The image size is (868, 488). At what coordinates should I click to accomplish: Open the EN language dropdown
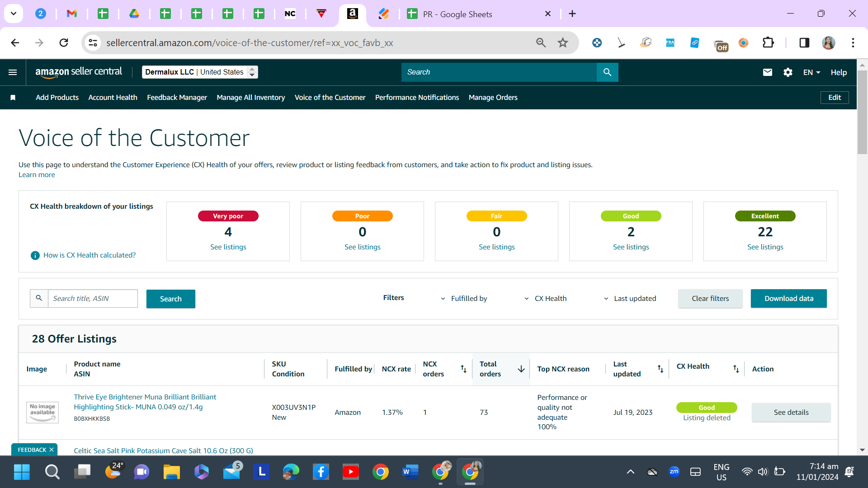point(811,72)
